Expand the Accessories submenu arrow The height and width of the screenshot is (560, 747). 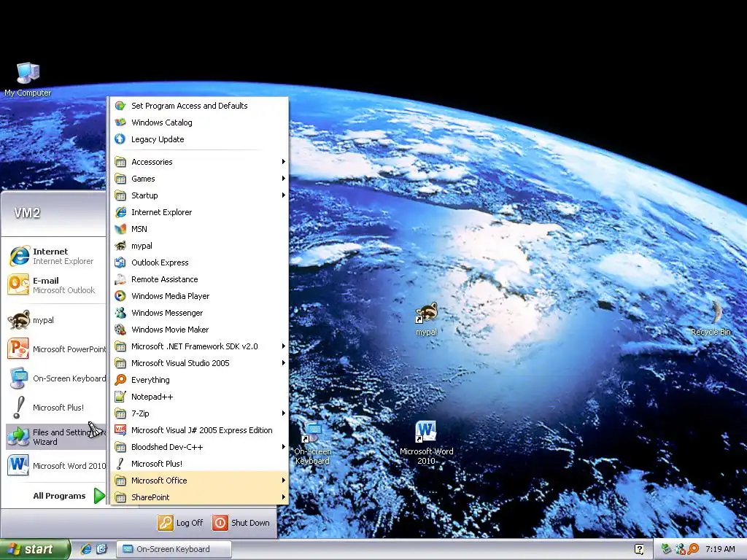click(x=284, y=162)
